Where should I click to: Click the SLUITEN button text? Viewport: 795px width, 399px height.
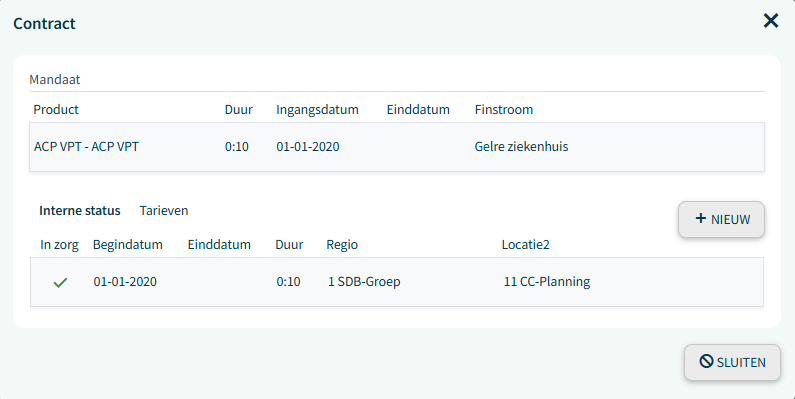(x=741, y=362)
